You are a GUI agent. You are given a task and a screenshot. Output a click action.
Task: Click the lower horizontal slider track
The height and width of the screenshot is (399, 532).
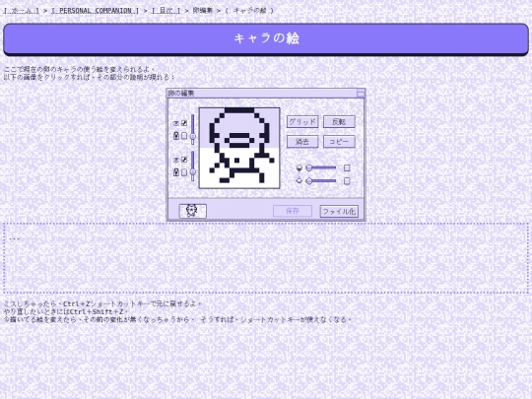(x=322, y=181)
